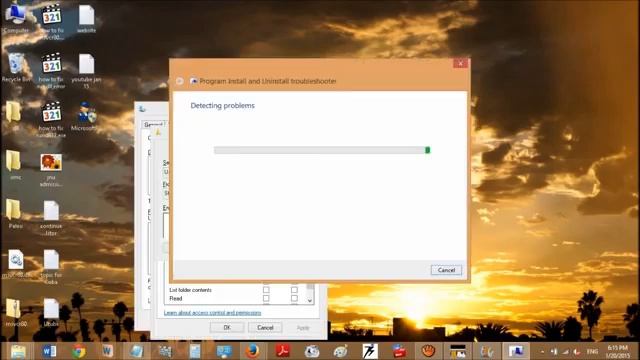Open Paint palette icon on taskbar

click(x=340, y=351)
